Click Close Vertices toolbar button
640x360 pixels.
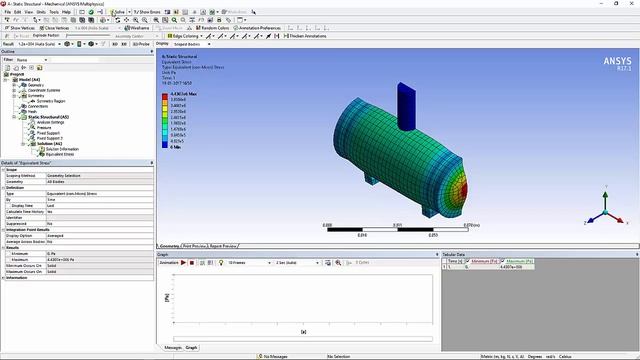[x=54, y=28]
